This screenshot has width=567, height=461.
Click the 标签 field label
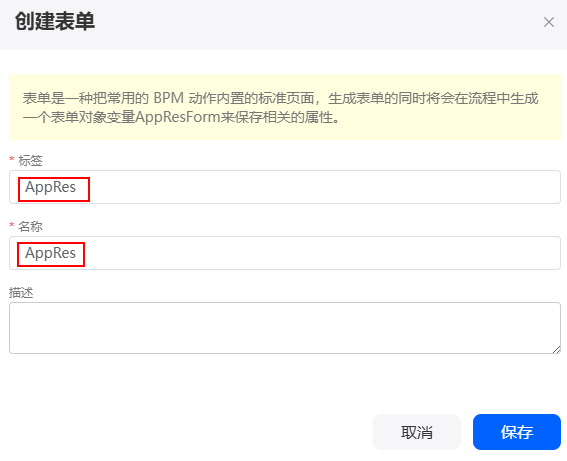[30, 161]
